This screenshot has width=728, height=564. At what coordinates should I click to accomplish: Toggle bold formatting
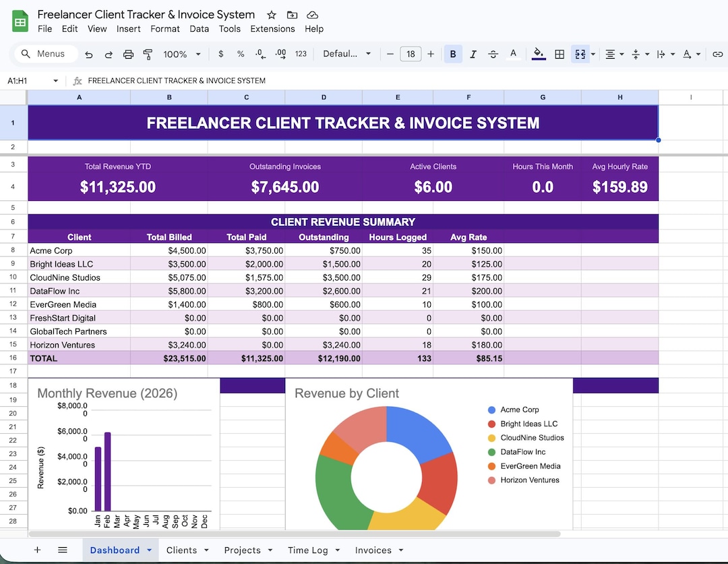coord(453,54)
